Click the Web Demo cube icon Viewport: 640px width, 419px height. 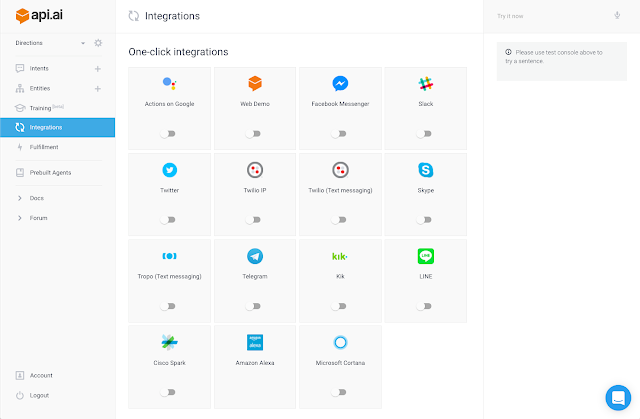(x=255, y=83)
